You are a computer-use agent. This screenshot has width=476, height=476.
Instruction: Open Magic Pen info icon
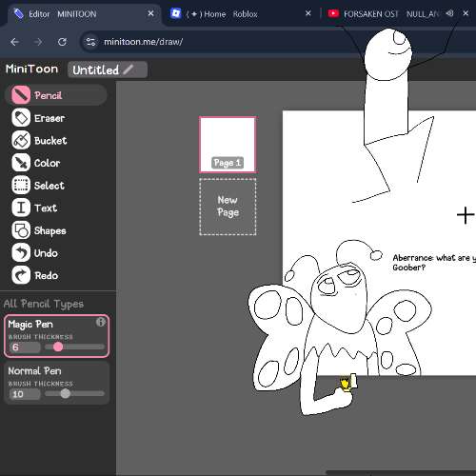(x=100, y=323)
